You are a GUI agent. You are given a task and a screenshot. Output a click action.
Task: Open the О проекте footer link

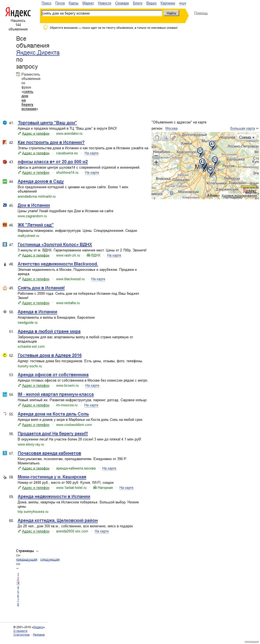tap(20, 631)
